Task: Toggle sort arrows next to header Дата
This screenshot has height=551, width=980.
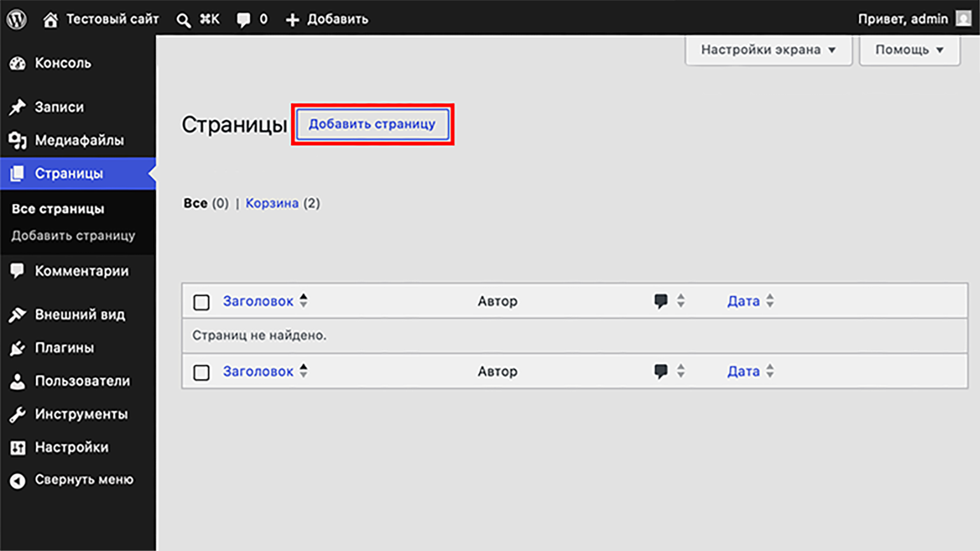Action: [770, 300]
